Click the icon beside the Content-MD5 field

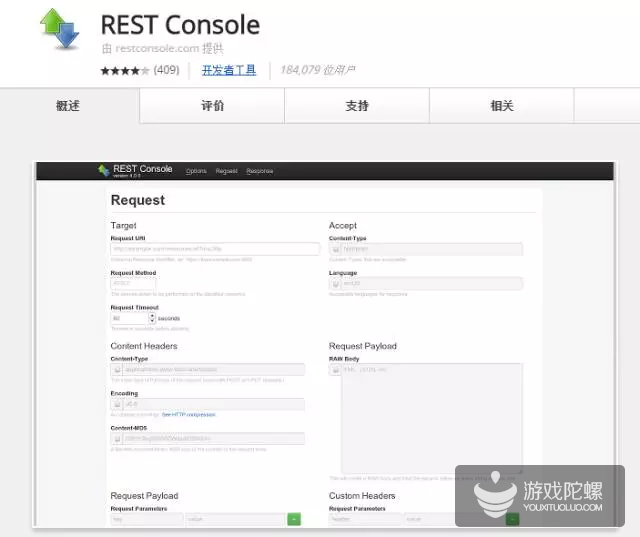click(117, 439)
